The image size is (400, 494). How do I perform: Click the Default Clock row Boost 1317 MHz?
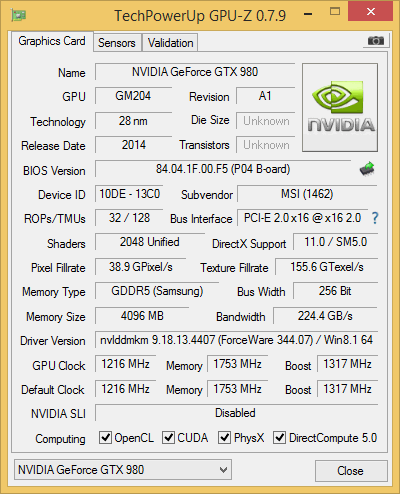[x=347, y=389]
